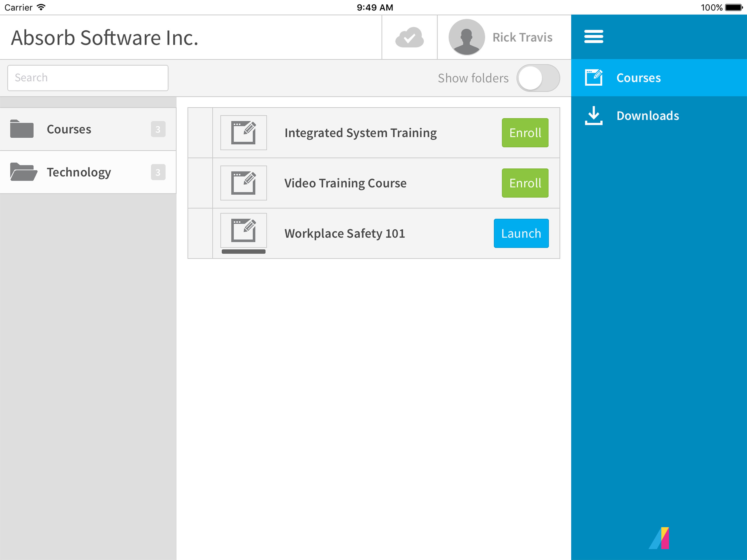Screen dimensions: 747x560
Task: Click the open folder icon beside Technology
Action: 23,172
